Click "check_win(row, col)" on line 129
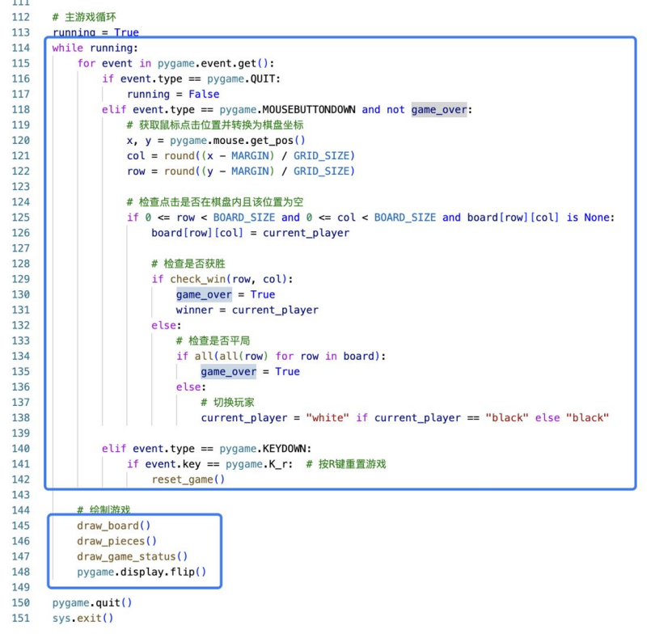This screenshot has height=638, width=672. point(228,279)
